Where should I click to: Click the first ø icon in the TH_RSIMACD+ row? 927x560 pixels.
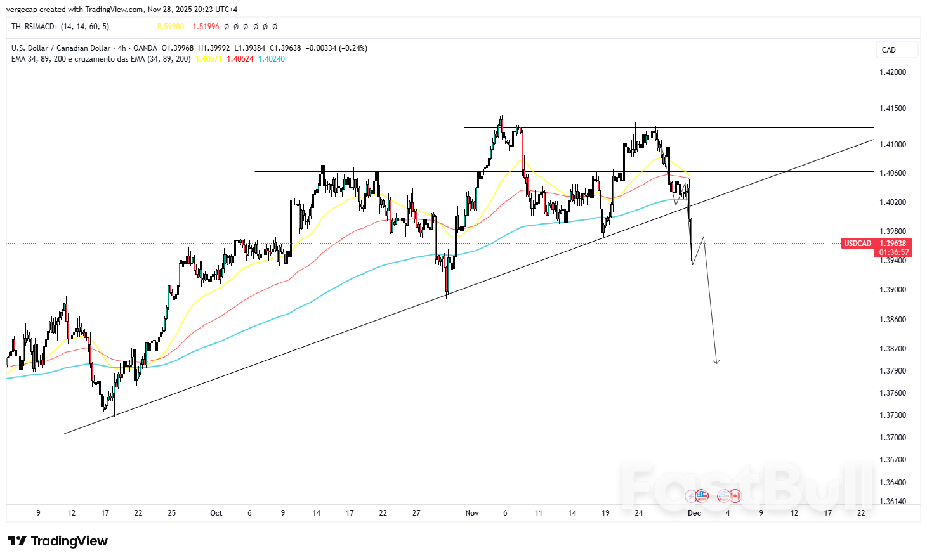(x=226, y=27)
